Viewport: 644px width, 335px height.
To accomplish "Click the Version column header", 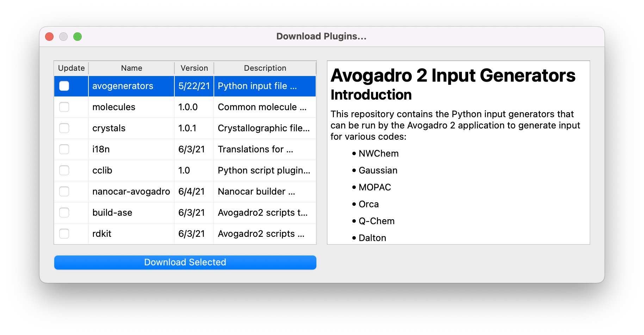I will coord(194,68).
